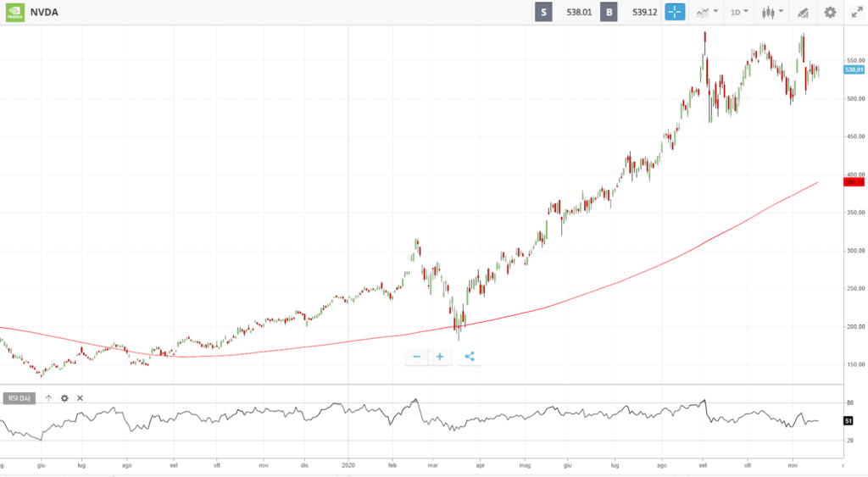Image resolution: width=868 pixels, height=477 pixels.
Task: Open the studies/compare dropdown
Action: click(707, 12)
